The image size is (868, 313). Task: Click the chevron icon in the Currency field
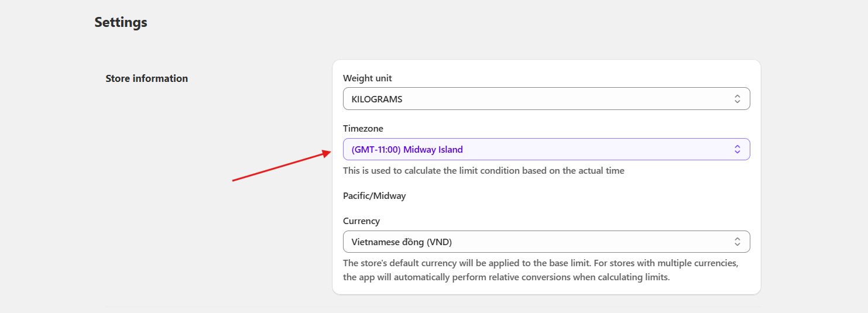tap(737, 242)
